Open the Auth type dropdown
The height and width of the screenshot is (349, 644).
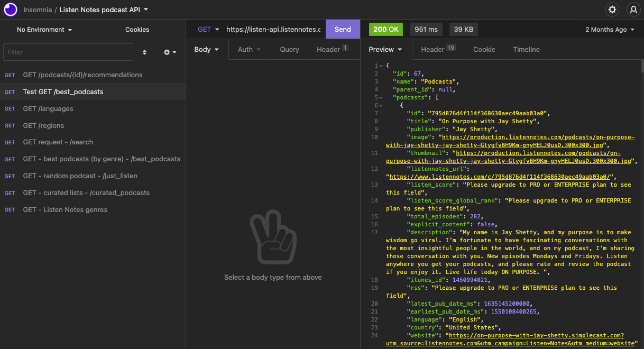[x=249, y=49]
